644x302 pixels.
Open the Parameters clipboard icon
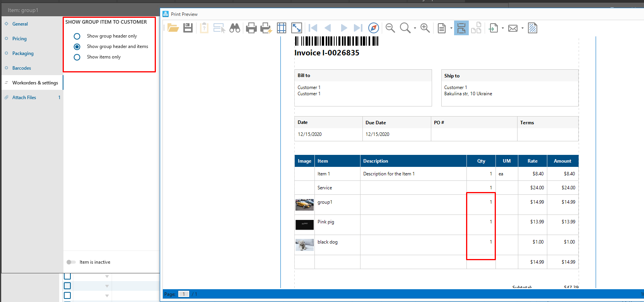point(204,28)
